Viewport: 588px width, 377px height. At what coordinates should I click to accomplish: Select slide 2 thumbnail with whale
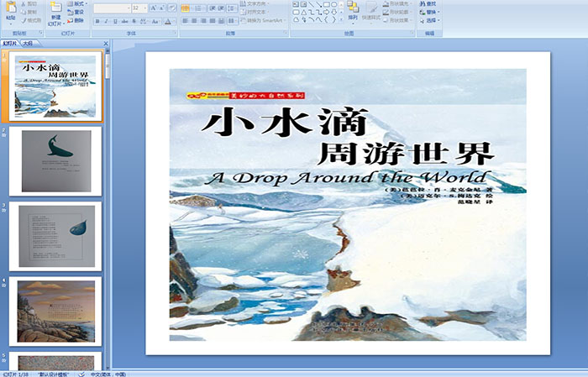55,161
